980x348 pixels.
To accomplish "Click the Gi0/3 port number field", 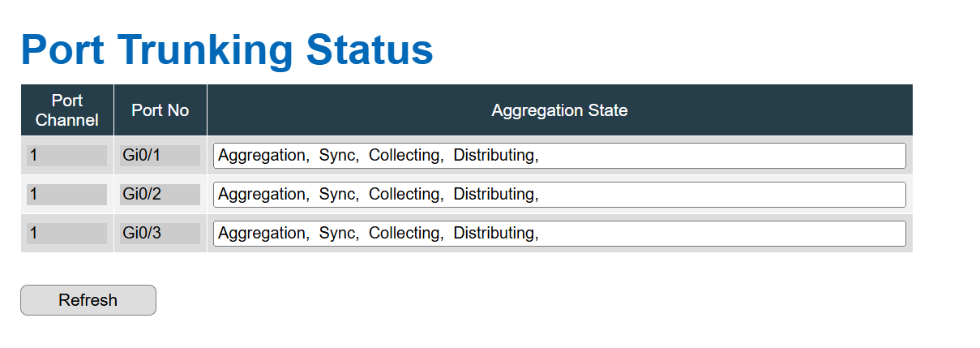I will tap(160, 234).
